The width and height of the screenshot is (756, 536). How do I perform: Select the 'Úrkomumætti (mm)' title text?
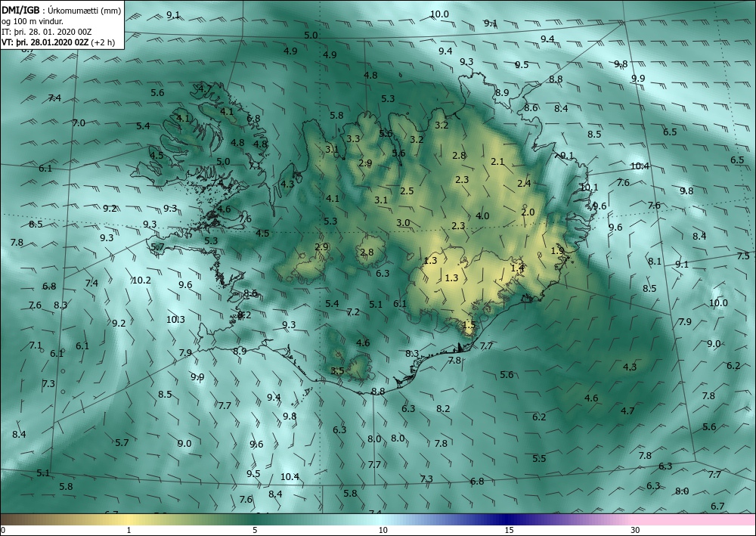(85, 11)
